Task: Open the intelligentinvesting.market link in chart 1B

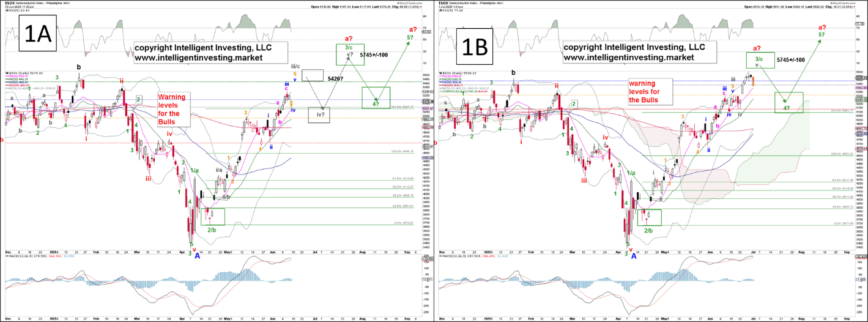Action: (627, 58)
